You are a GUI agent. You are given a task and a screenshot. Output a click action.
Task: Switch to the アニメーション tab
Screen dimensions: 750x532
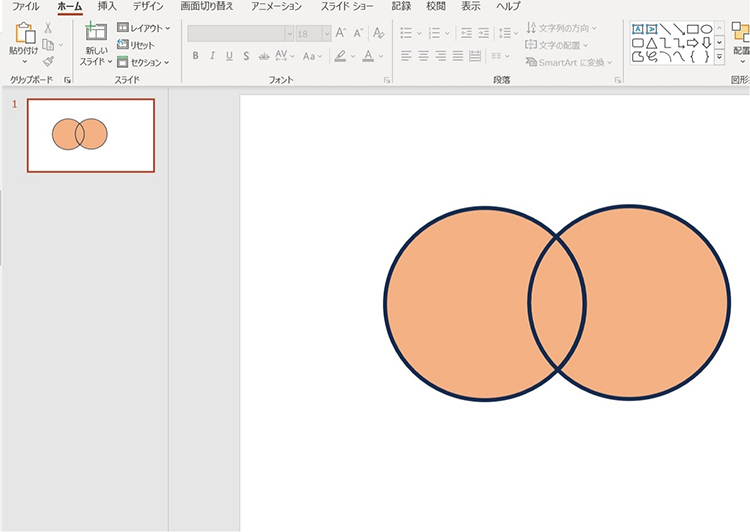tap(276, 6)
